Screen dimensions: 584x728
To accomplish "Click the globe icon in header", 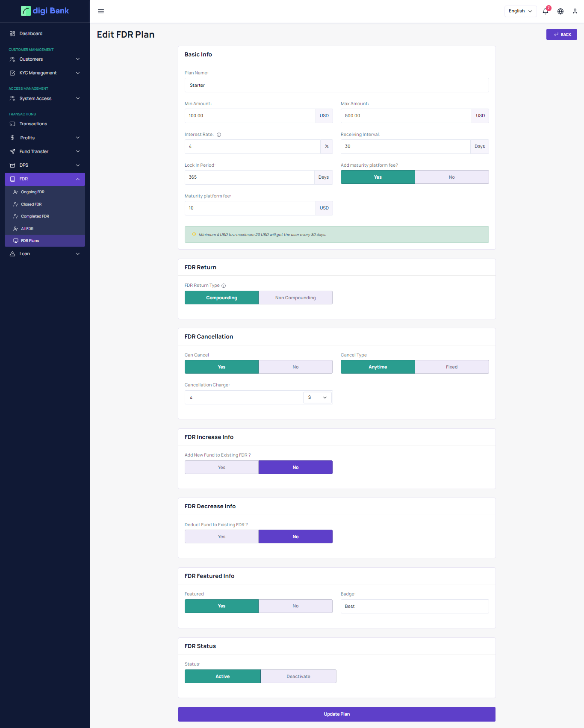I will coord(560,11).
